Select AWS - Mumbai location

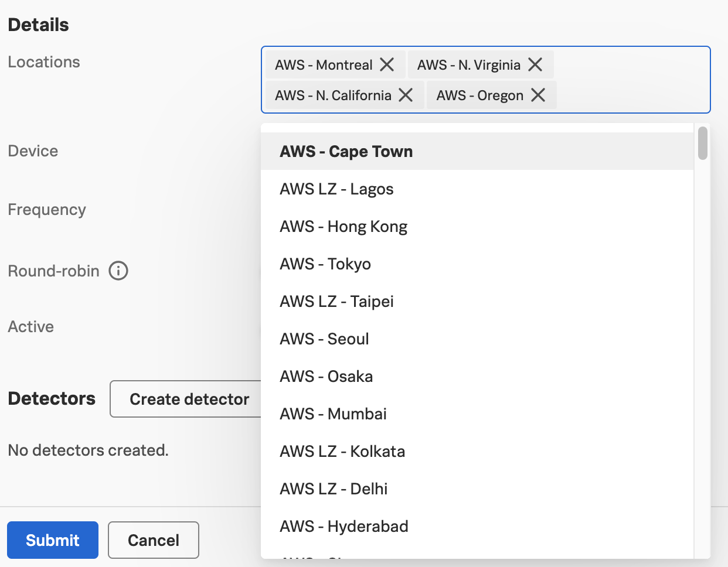point(333,414)
